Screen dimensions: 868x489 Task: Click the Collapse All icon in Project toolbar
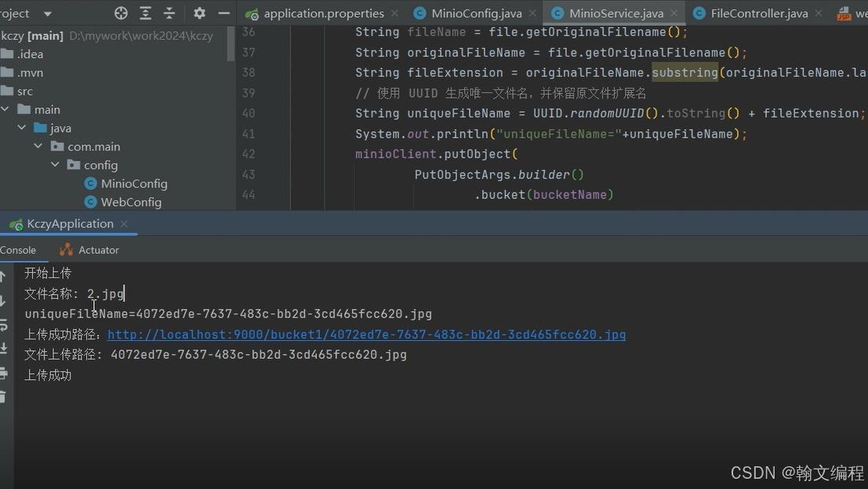[169, 13]
